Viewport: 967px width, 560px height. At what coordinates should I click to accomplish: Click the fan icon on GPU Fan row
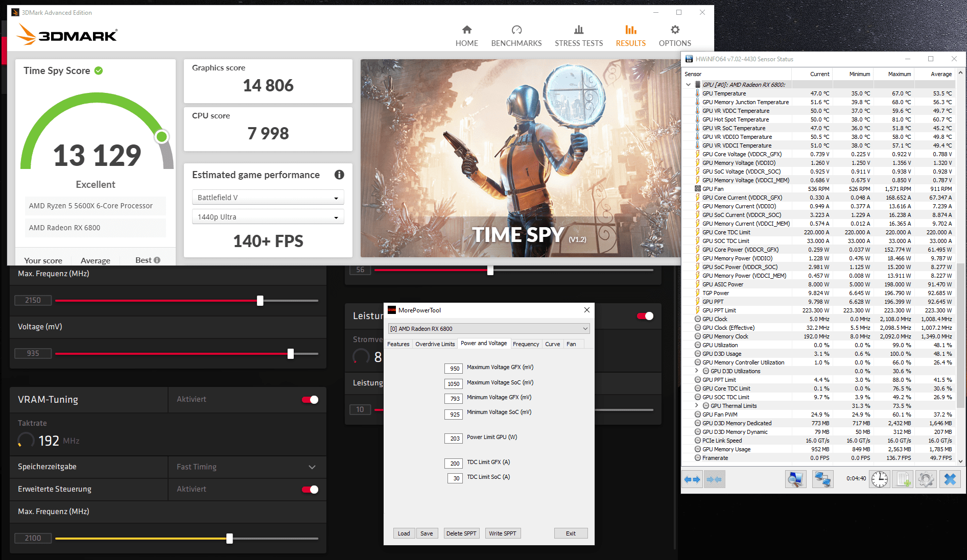click(x=698, y=189)
